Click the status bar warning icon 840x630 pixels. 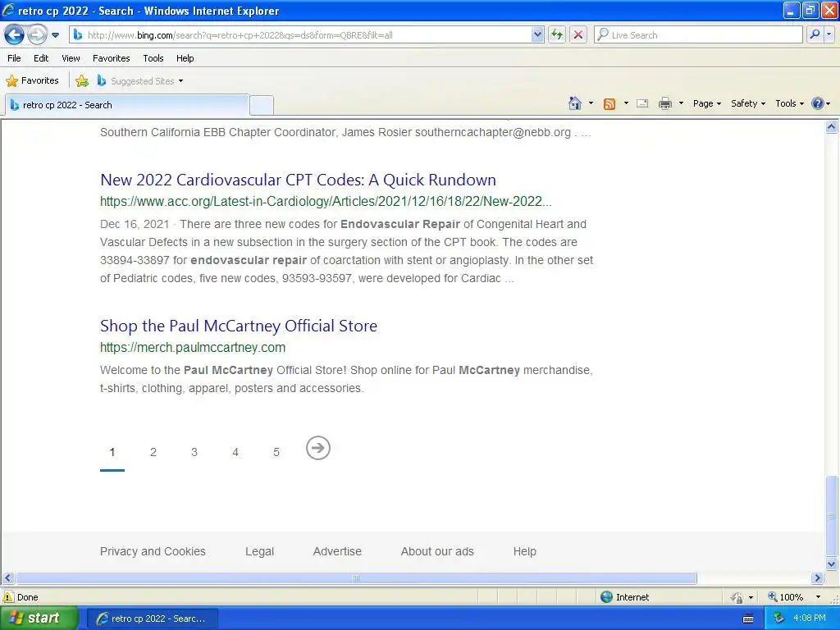click(8, 597)
